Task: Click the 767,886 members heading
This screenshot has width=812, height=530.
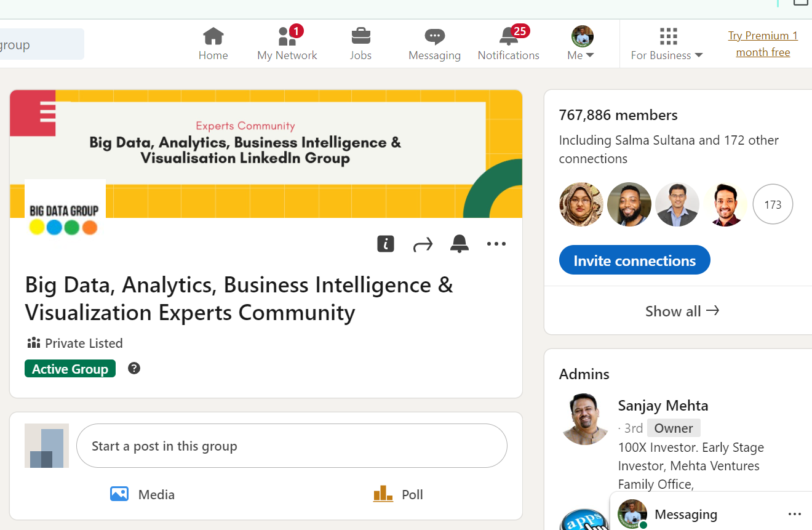Action: (x=618, y=115)
